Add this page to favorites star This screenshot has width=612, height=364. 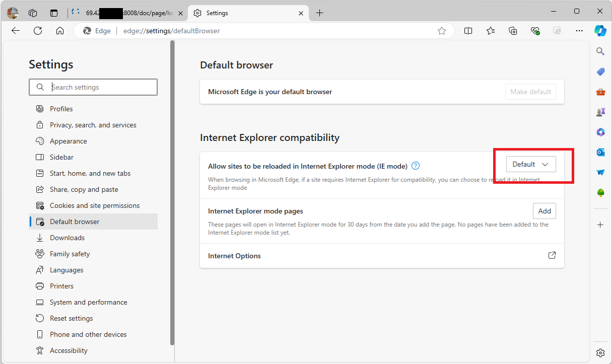coord(442,31)
